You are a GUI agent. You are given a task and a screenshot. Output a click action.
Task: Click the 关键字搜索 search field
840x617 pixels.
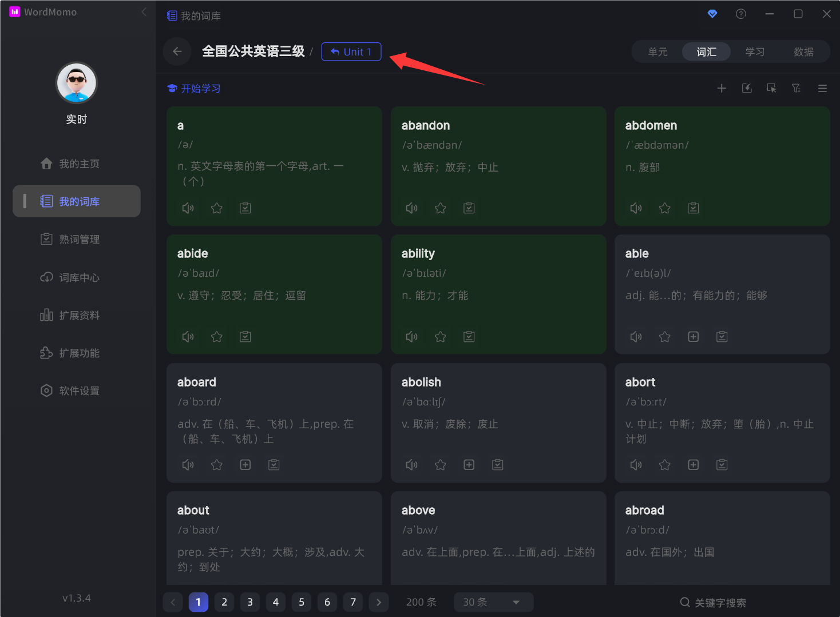click(713, 603)
